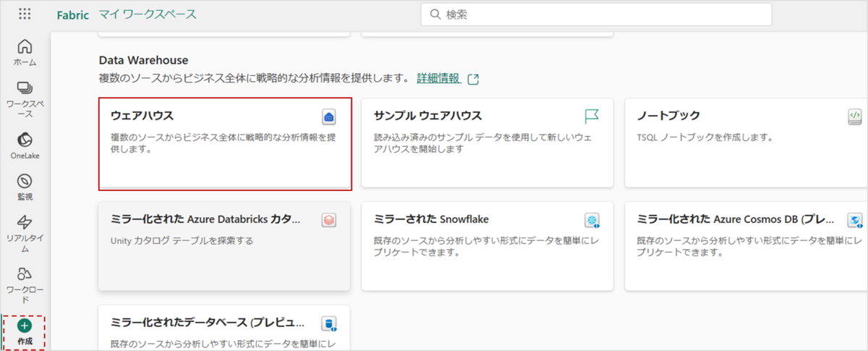Select the ミラー化されたデータベース (プレビュー) card title
This screenshot has width=868, height=351.
coord(208,323)
